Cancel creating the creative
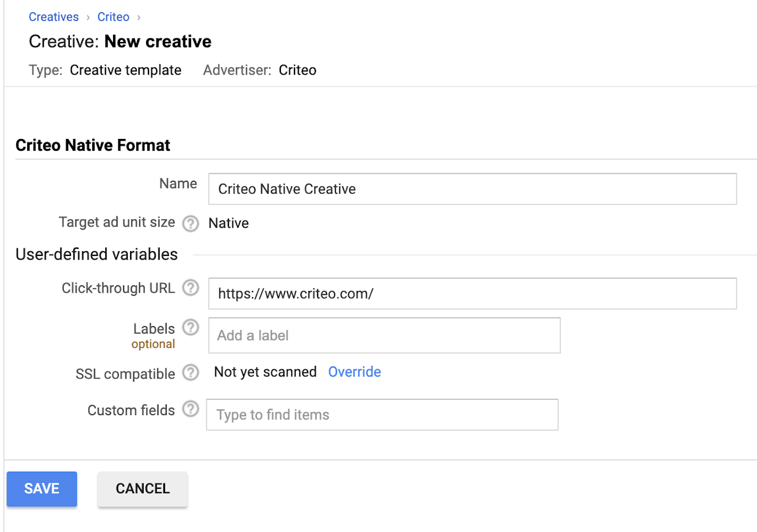 click(x=143, y=489)
